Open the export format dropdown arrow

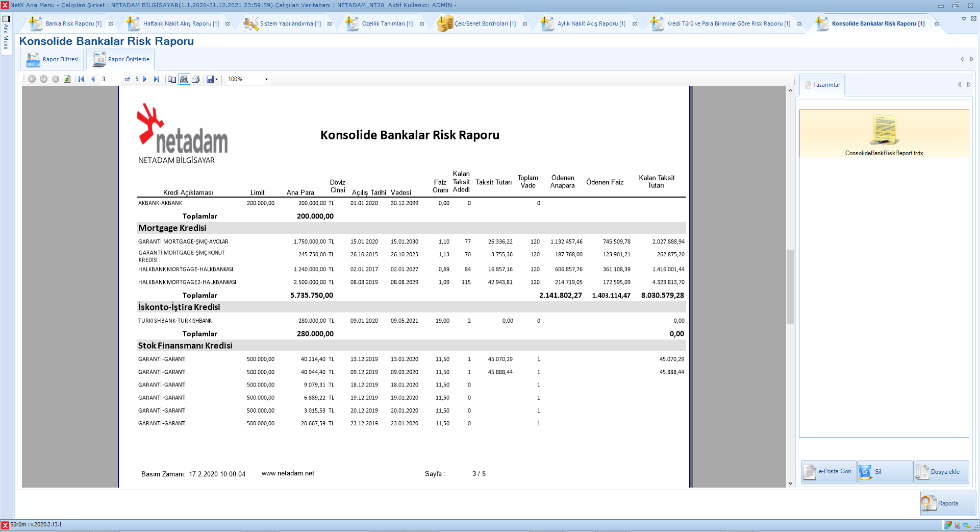coord(217,79)
